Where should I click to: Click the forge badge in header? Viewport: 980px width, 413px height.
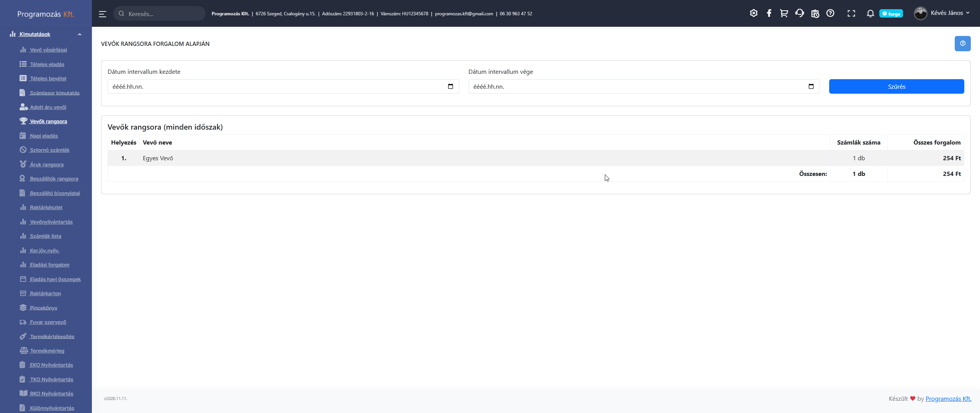pos(891,14)
